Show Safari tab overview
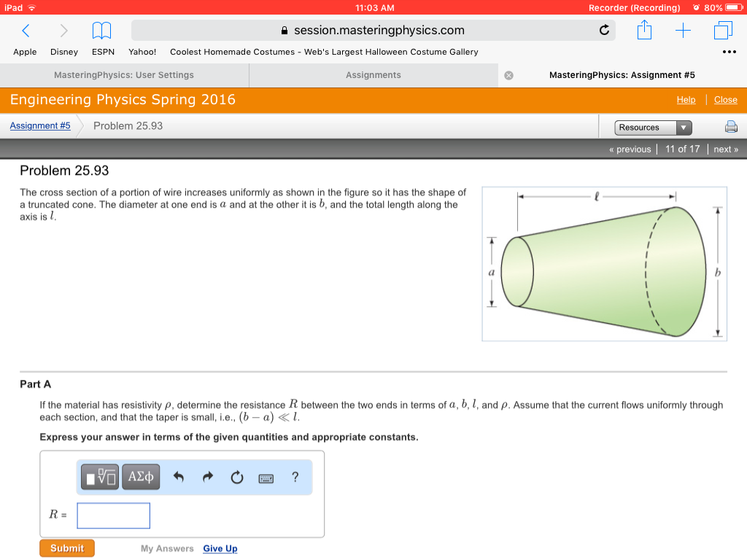Image resolution: width=747 pixels, height=560 pixels. click(721, 31)
